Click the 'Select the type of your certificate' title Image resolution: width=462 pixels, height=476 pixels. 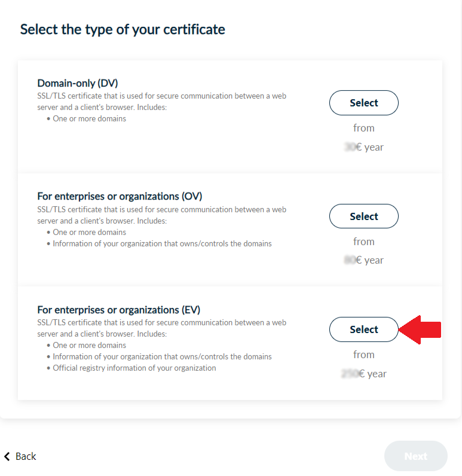click(x=123, y=29)
